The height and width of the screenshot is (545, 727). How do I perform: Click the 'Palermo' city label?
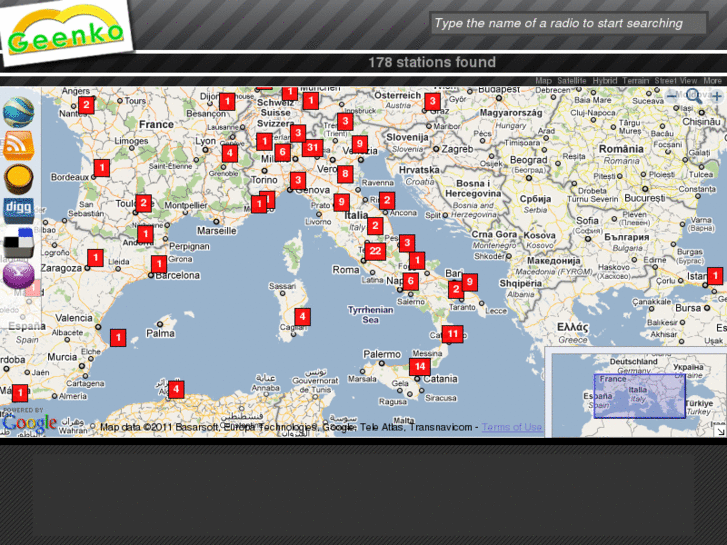tap(382, 354)
